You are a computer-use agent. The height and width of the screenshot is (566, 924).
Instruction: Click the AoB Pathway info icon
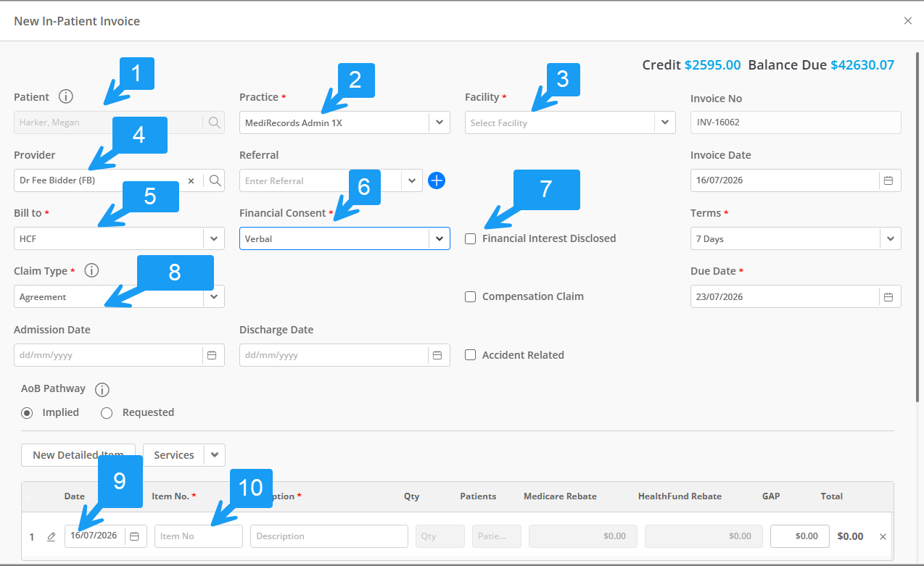[102, 389]
